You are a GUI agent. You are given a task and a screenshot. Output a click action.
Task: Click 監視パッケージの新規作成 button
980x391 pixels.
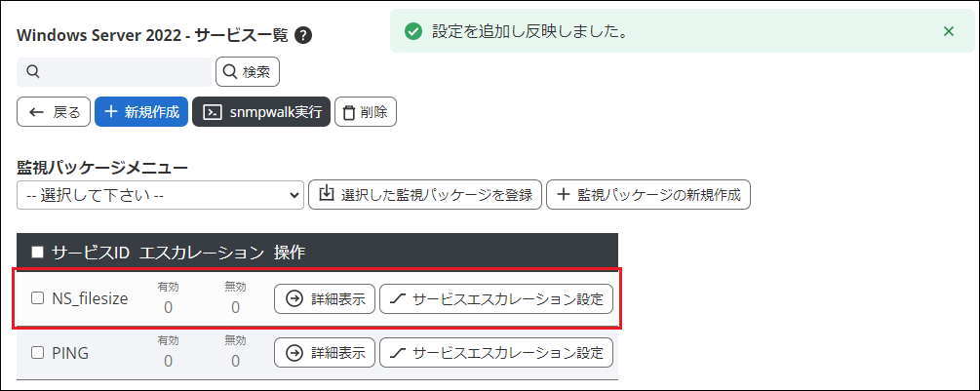[648, 195]
